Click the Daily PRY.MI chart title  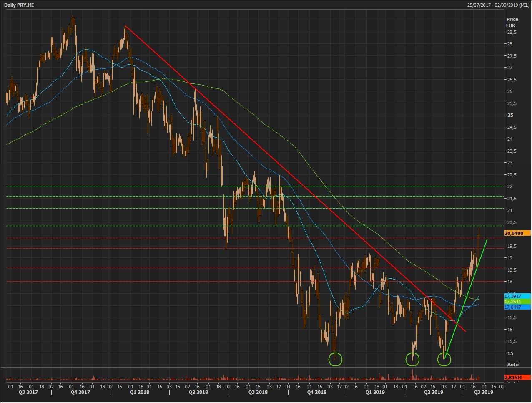click(19, 5)
